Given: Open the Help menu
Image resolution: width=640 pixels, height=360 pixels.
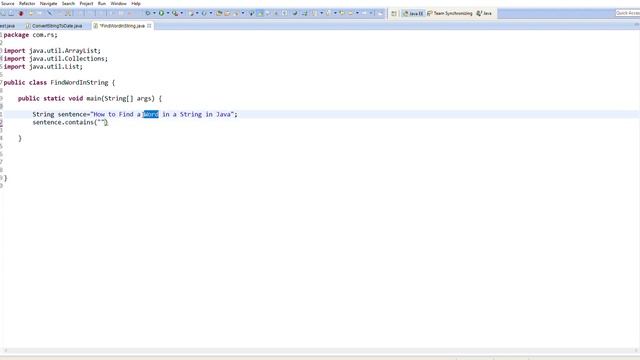Looking at the screenshot, I should click(136, 3).
